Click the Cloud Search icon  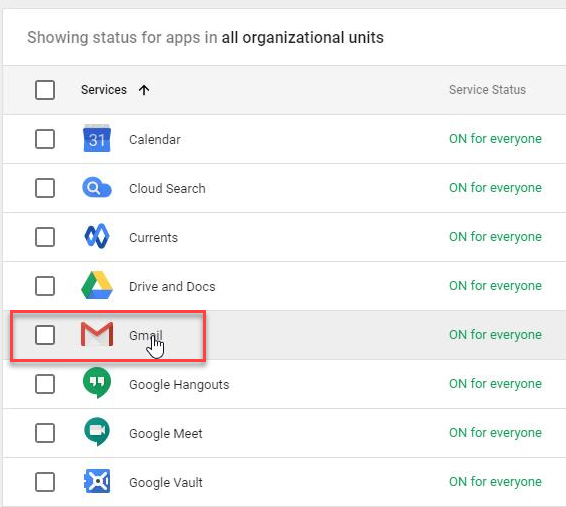pos(97,188)
